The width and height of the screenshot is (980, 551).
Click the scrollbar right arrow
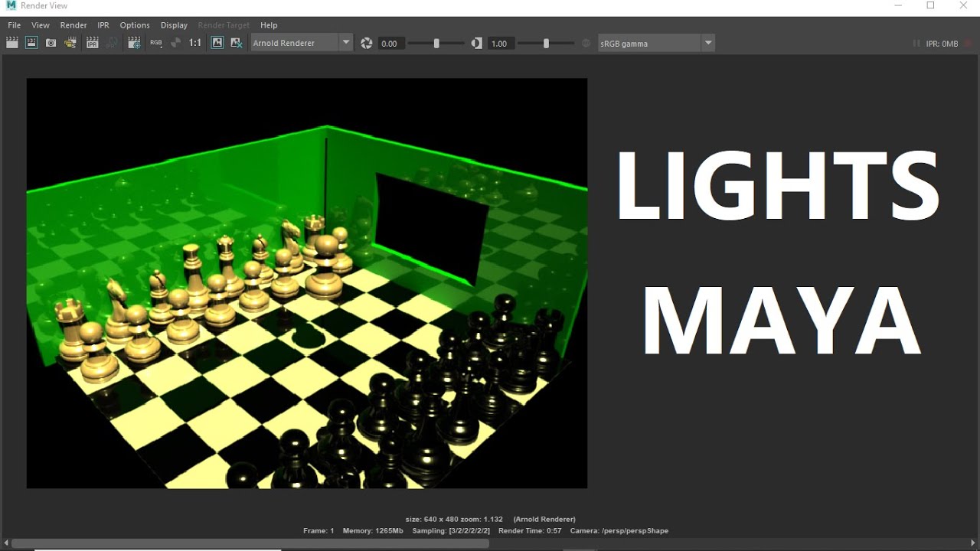point(974,543)
